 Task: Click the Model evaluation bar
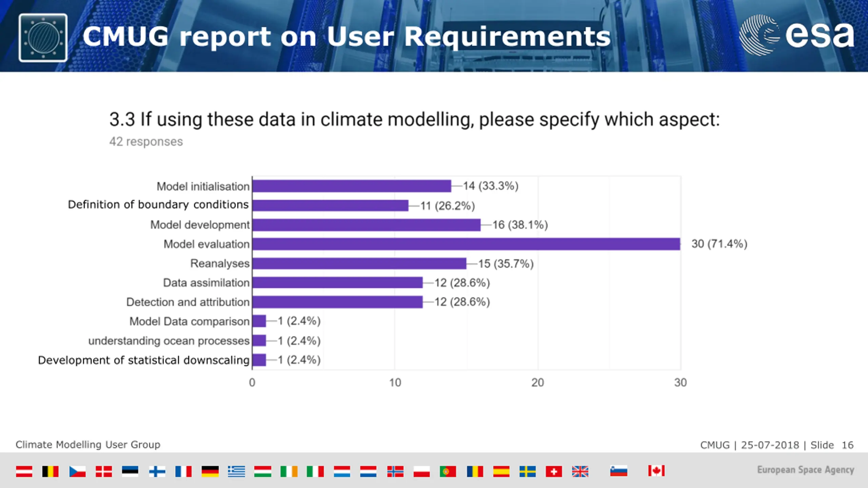point(466,244)
